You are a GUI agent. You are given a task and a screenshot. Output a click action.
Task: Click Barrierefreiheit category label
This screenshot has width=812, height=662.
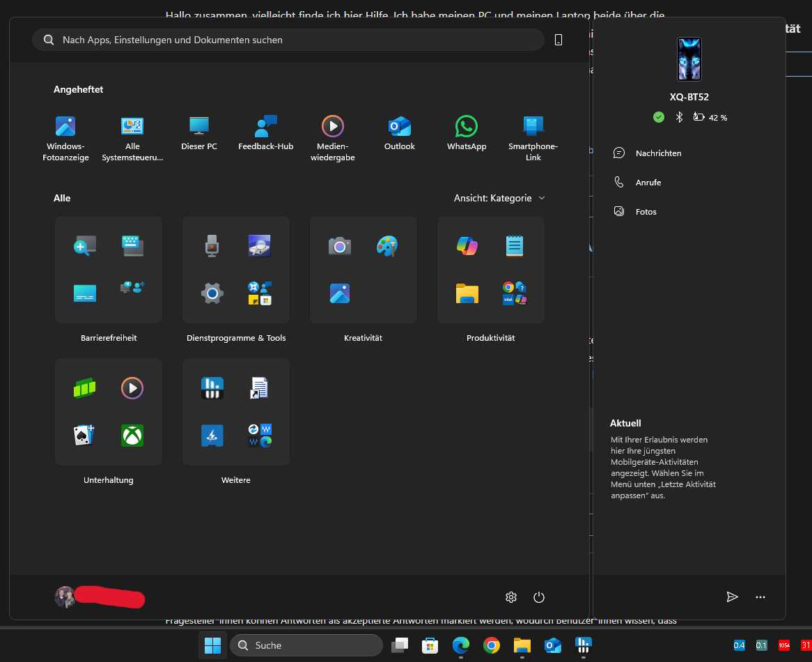109,338
